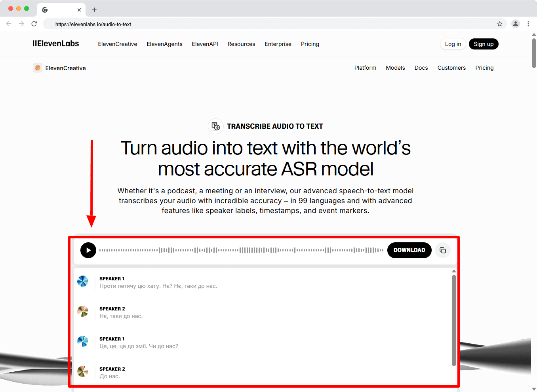Go to the Models tab
Viewport: 537px width, 392px height.
click(395, 68)
